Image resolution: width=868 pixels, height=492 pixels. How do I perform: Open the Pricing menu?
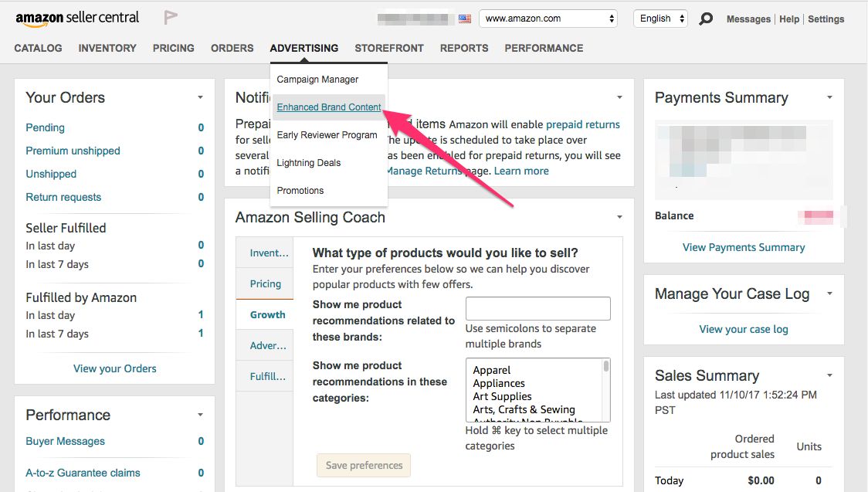[x=173, y=48]
